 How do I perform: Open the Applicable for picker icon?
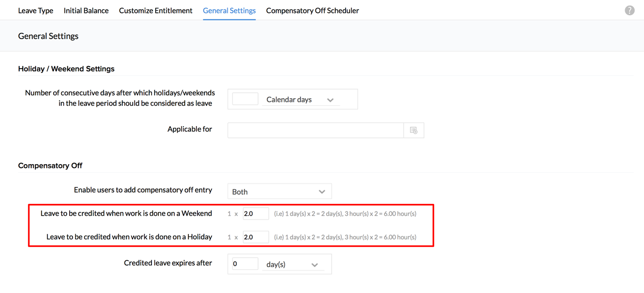pyautogui.click(x=414, y=130)
